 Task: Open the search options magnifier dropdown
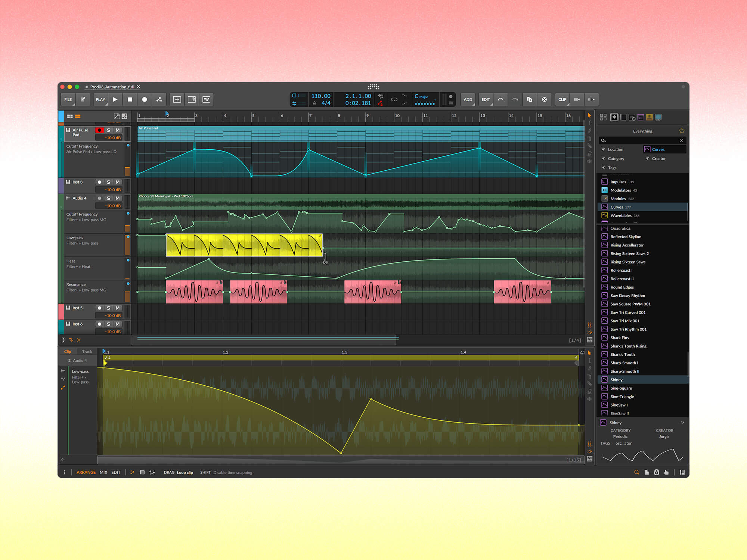(x=604, y=140)
